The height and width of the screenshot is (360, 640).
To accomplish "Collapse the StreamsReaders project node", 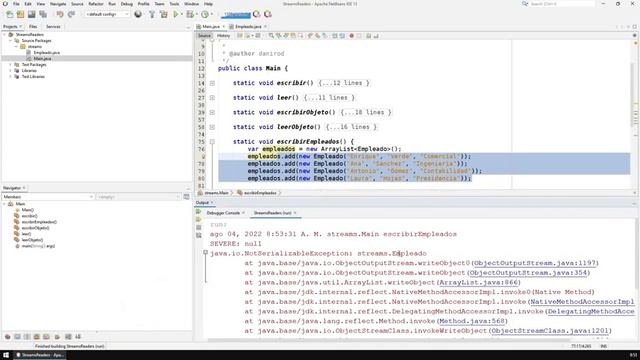I will point(5,35).
